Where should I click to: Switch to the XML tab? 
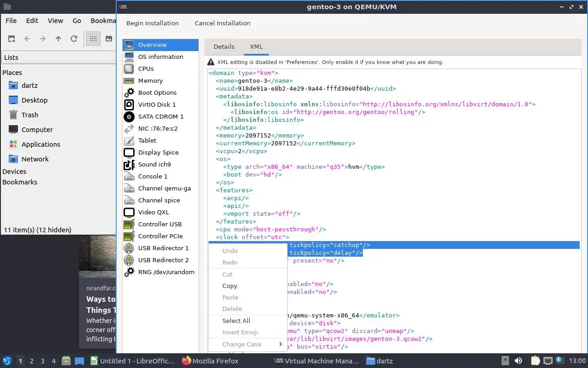point(256,46)
